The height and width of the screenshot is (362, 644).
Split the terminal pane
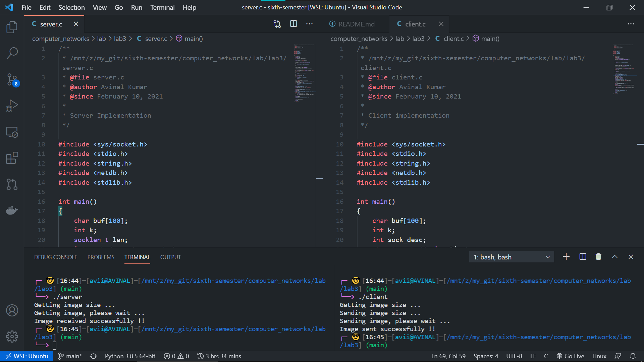583,257
